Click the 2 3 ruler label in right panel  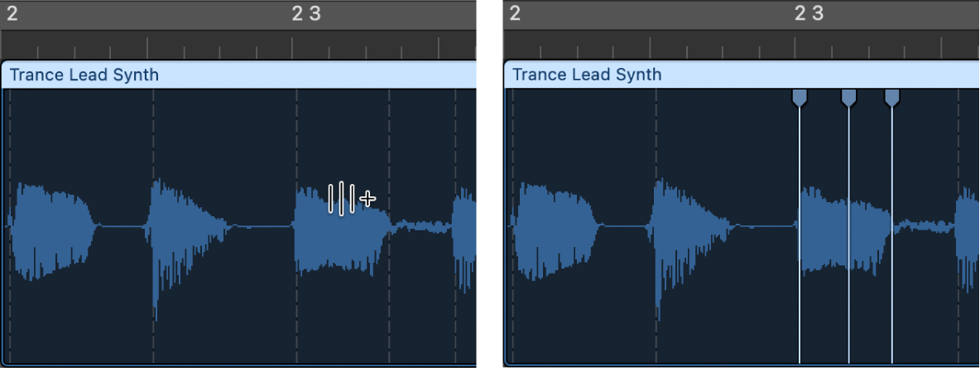click(x=809, y=13)
